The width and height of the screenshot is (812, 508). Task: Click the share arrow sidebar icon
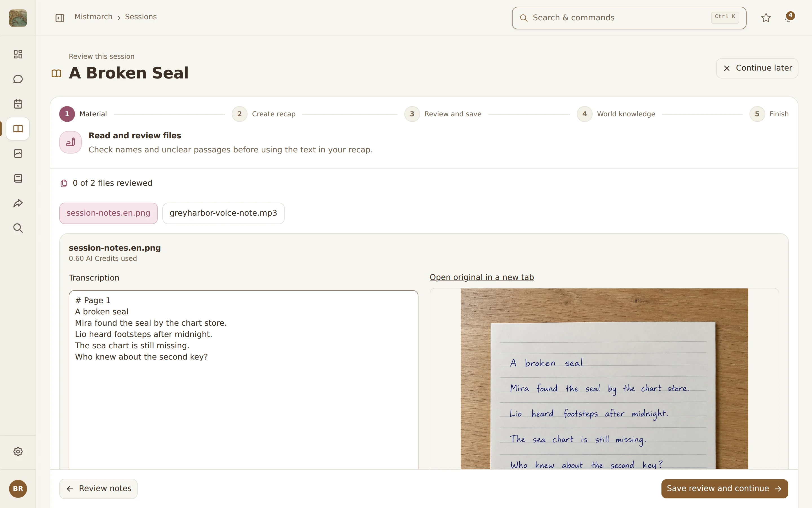pyautogui.click(x=18, y=203)
